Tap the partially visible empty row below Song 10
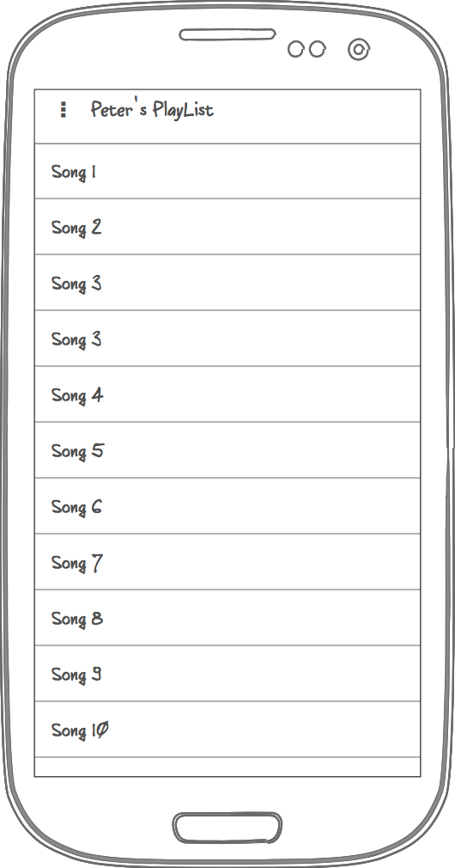Screen dimensions: 455x868 227,767
